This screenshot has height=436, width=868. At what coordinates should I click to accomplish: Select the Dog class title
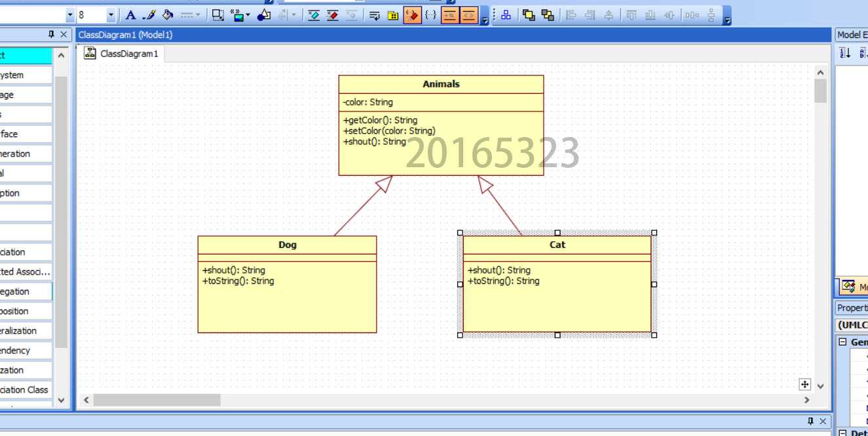[x=288, y=245]
